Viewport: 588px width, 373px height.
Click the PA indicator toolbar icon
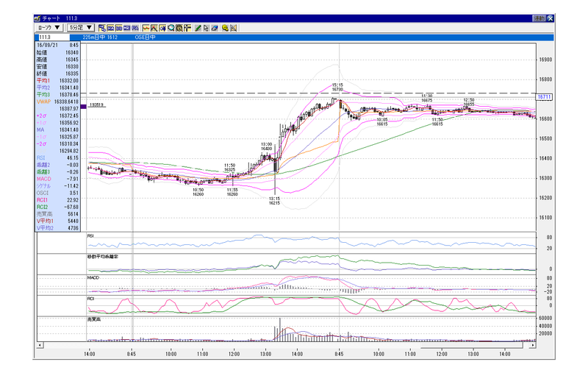[x=135, y=28]
